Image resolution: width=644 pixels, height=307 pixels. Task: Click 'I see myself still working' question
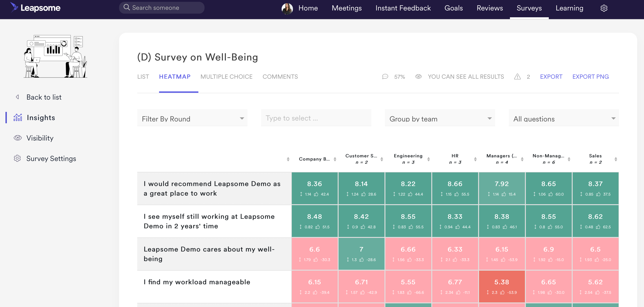pos(209,221)
